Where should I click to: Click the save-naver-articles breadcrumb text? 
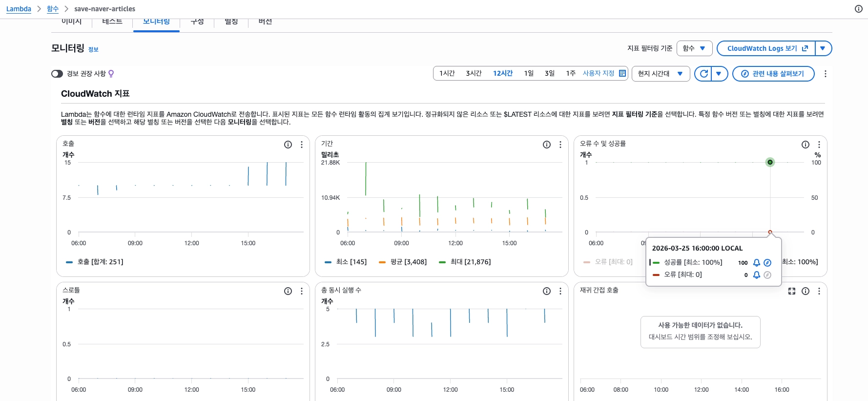104,9
